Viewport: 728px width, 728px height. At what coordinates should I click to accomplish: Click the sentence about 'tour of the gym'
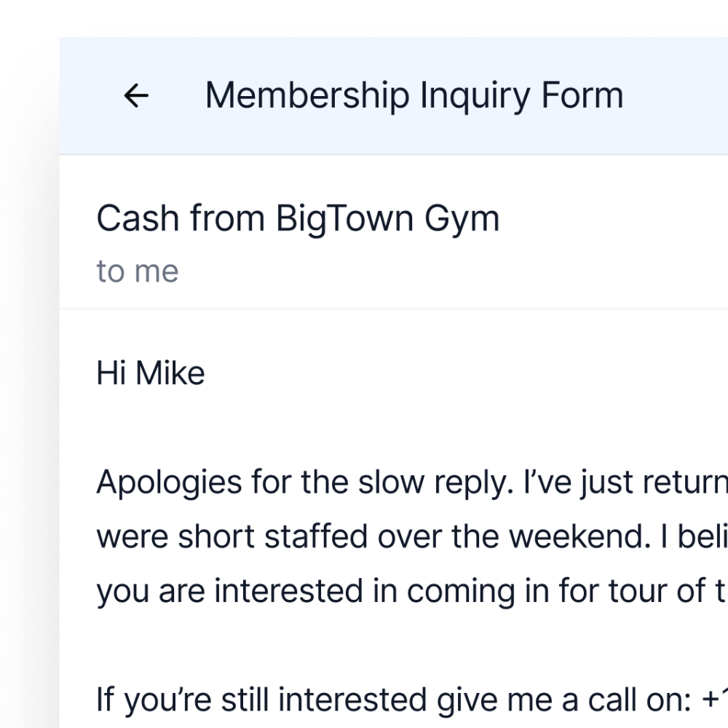tap(328, 590)
